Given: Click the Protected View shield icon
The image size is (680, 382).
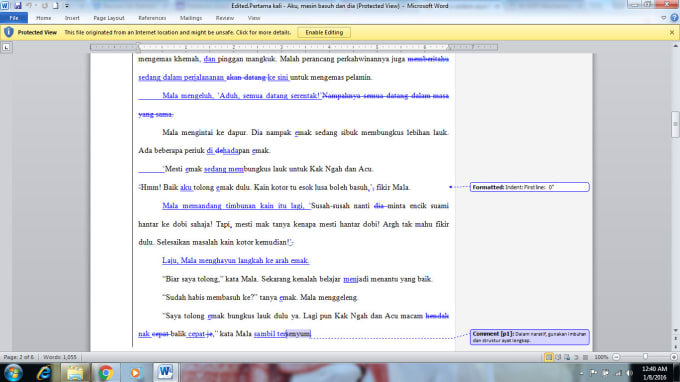Looking at the screenshot, I should pyautogui.click(x=9, y=33).
